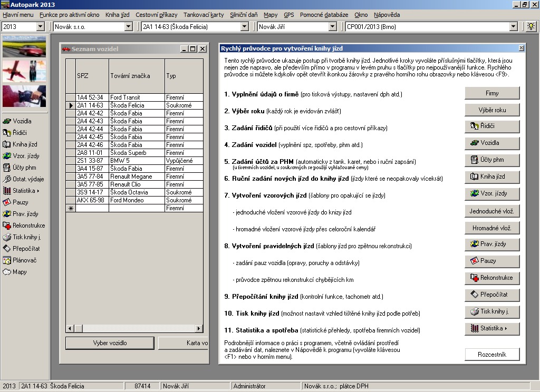
Task: Open Kniha jízd in left sidebar
Action: (x=25, y=144)
